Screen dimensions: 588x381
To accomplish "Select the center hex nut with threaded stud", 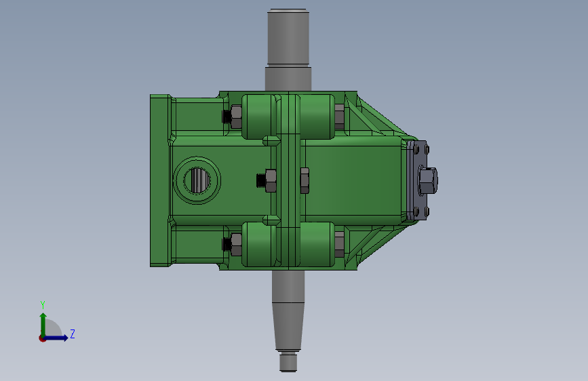I will pos(267,180).
